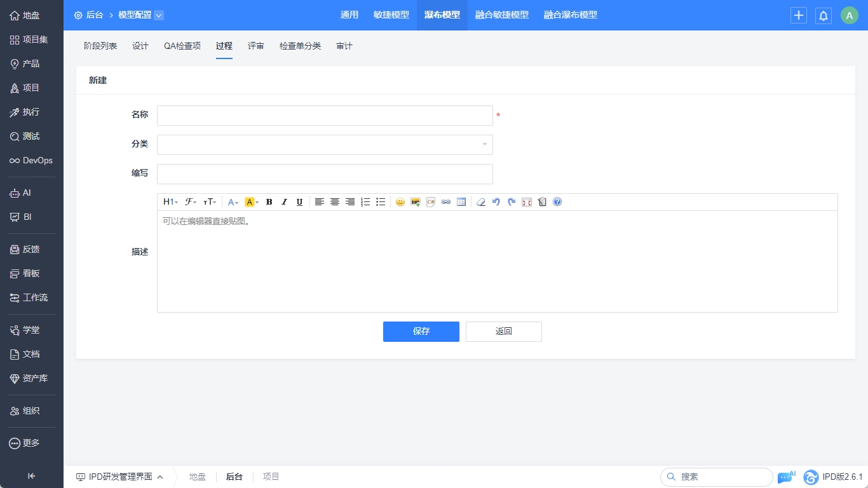Open the 分类 dropdown

(325, 145)
